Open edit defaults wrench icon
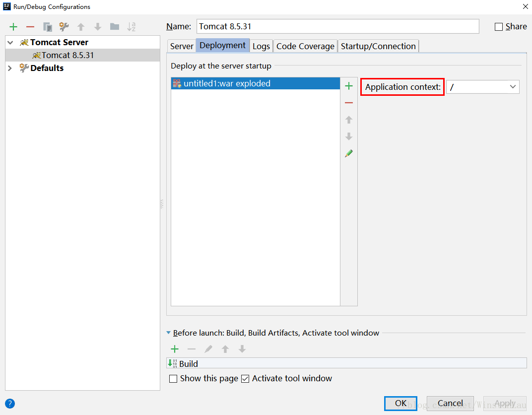The height and width of the screenshot is (415, 532). pos(64,27)
